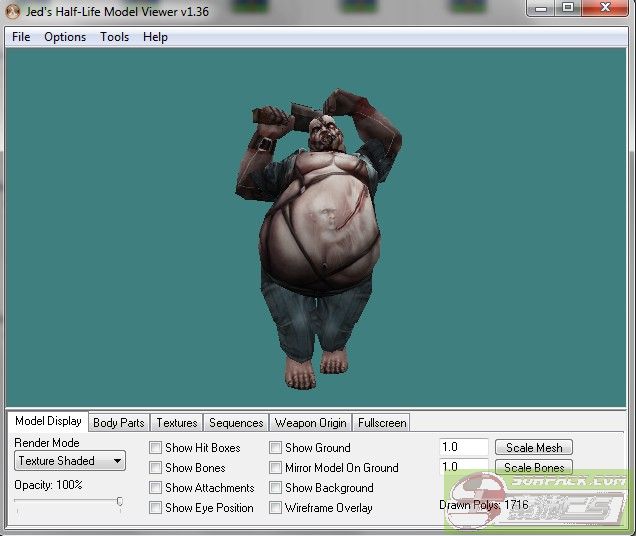Viewport: 636px width, 536px height.
Task: Check the Show Attachments option
Action: tap(156, 488)
